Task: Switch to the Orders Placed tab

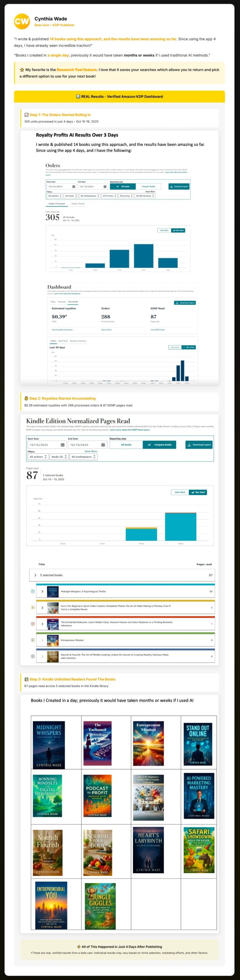Action: point(78,204)
